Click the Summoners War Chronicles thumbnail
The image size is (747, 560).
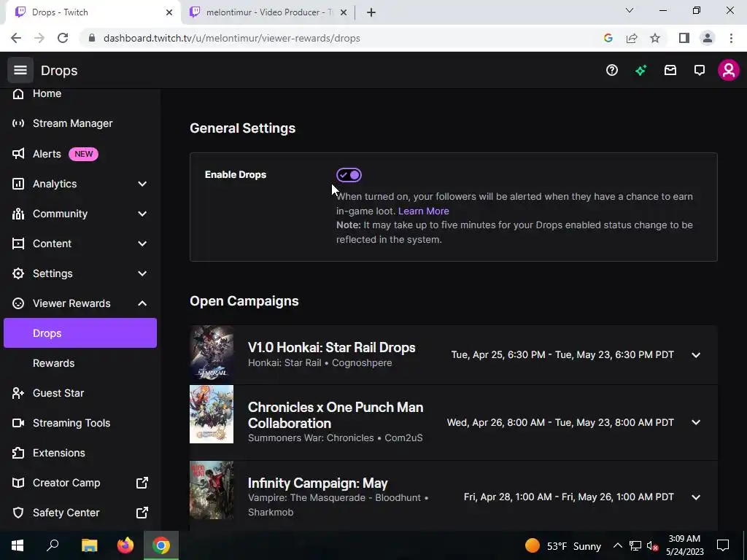click(212, 414)
